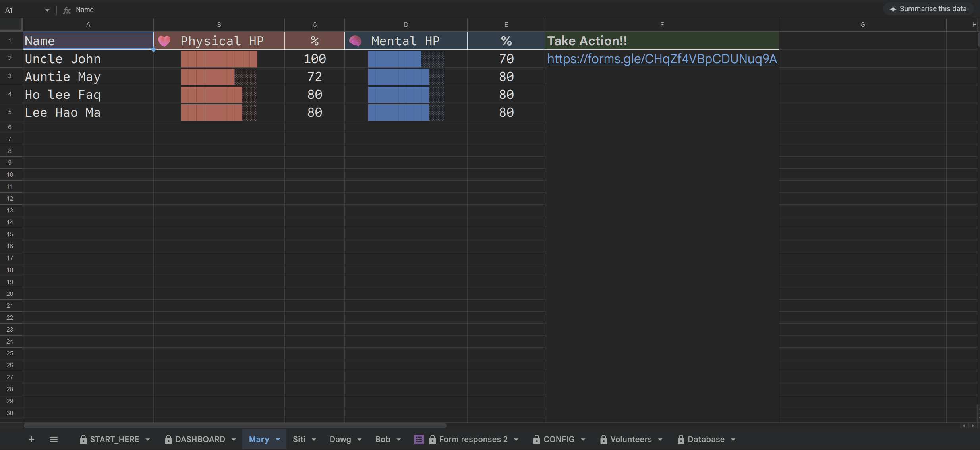Open the Mary tab dropdown arrow
The image size is (980, 450).
(278, 439)
